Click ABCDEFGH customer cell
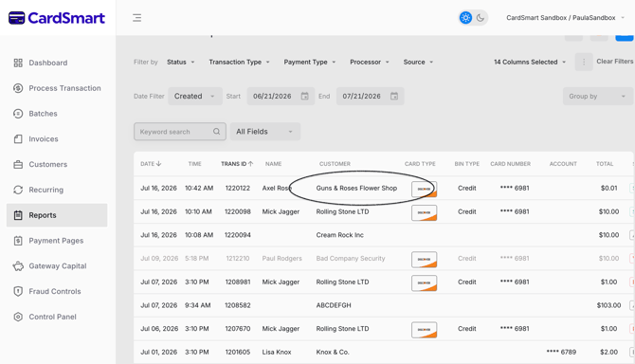The height and width of the screenshot is (364, 635). (x=334, y=305)
